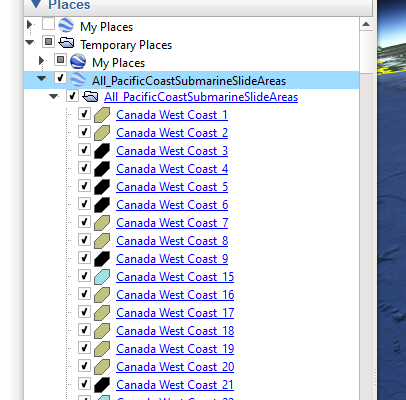The image size is (406, 400).
Task: Expand the nested My Places node
Action: click(x=41, y=60)
